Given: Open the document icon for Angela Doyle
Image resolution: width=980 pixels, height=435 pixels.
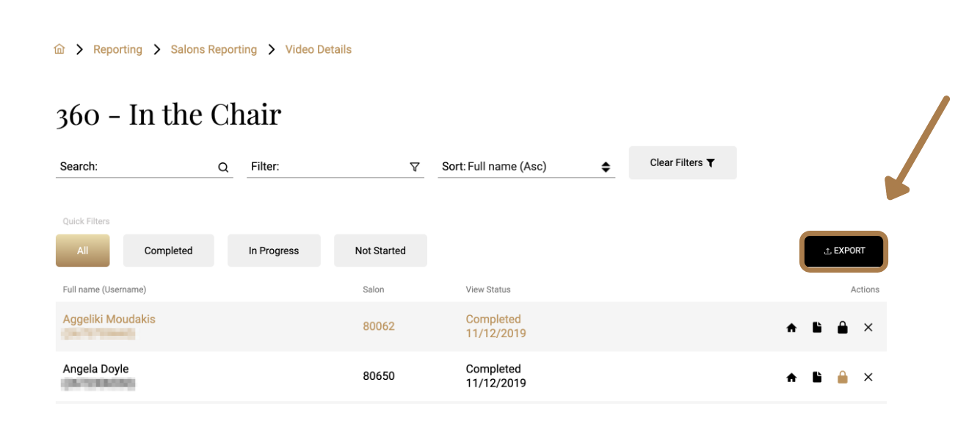Looking at the screenshot, I should point(817,377).
